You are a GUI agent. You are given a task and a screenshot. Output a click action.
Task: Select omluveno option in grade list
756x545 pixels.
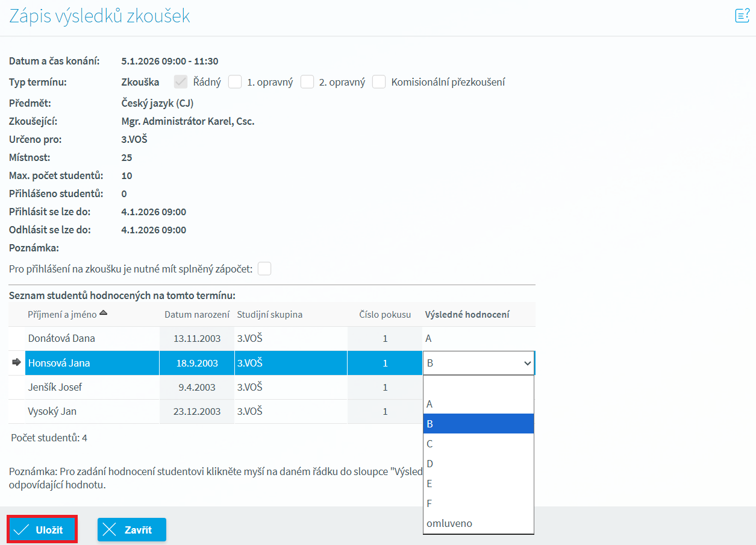pyautogui.click(x=478, y=523)
